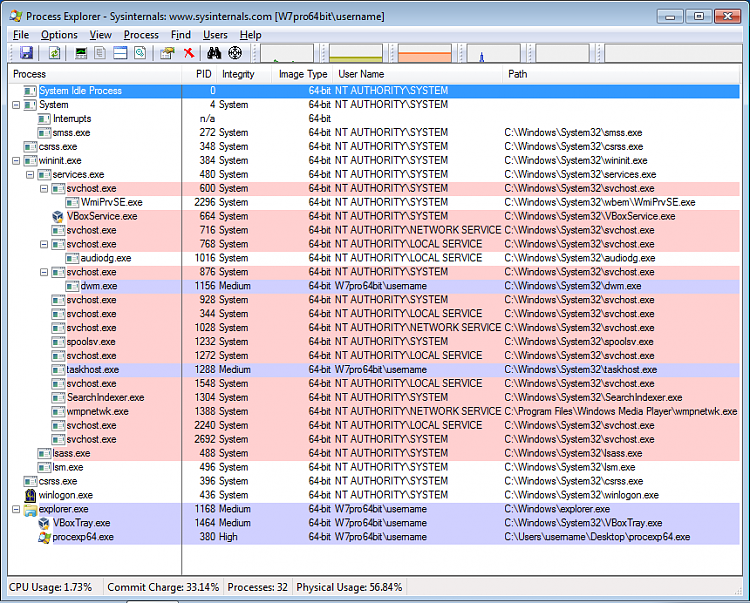Collapse the System process tree node
The image size is (750, 603).
coord(16,105)
